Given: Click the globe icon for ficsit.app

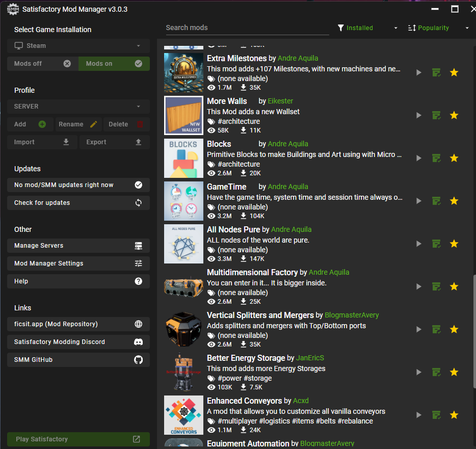Looking at the screenshot, I should point(139,324).
